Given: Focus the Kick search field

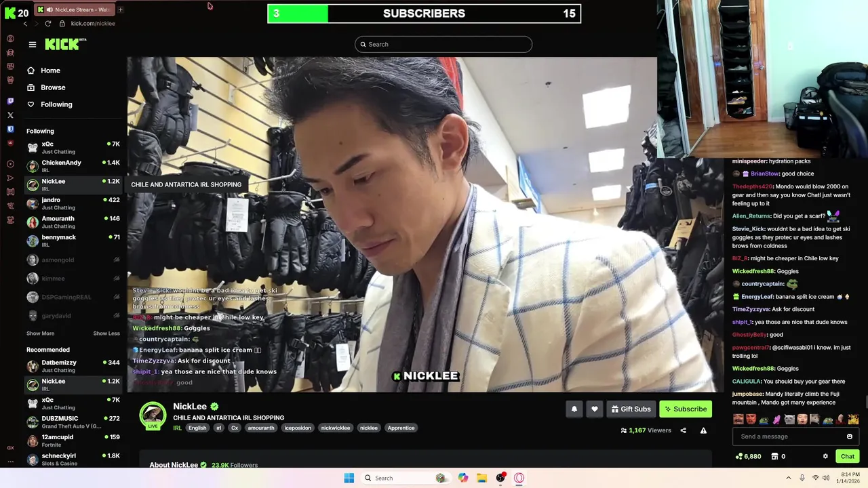Looking at the screenshot, I should 443,44.
